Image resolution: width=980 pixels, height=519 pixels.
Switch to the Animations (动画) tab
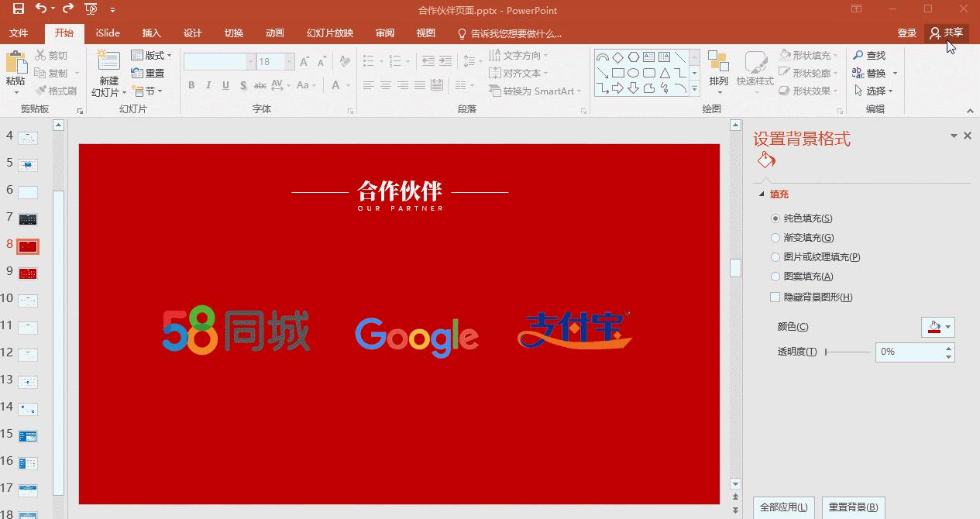275,33
